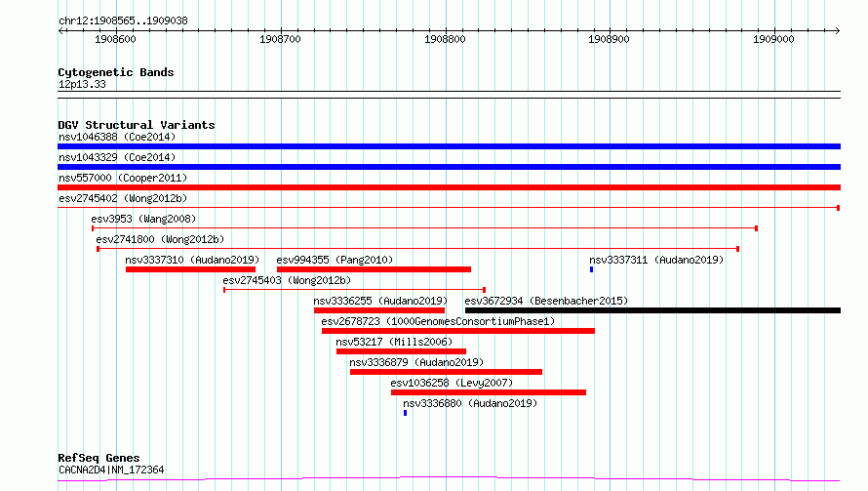
Task: Open esv1036258 (Levy2007) label
Action: point(452,383)
